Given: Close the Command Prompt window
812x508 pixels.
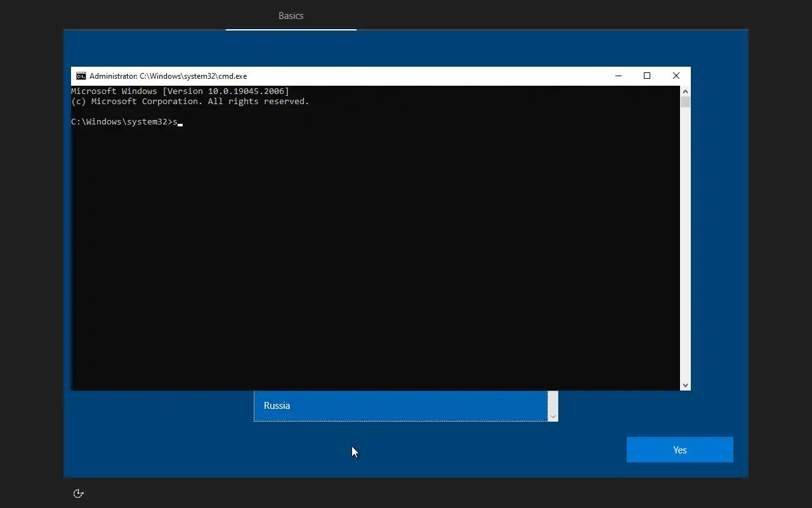Looking at the screenshot, I should [676, 76].
